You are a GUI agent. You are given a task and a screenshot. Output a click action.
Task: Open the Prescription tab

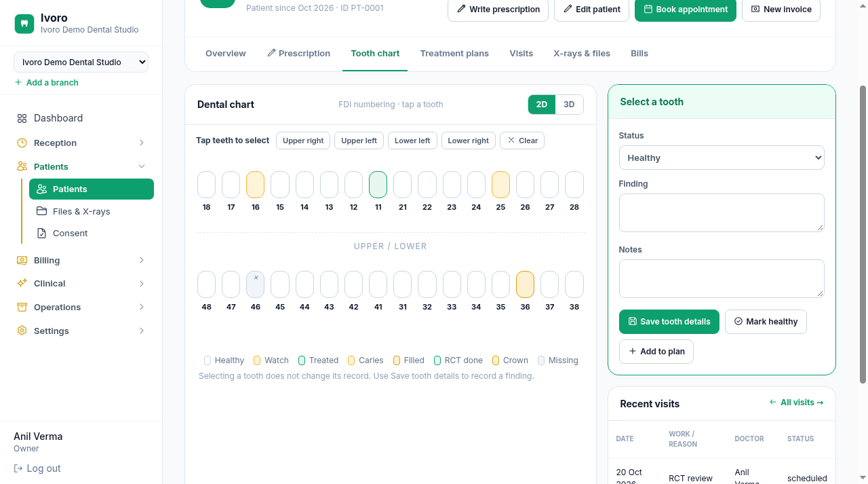pyautogui.click(x=298, y=53)
